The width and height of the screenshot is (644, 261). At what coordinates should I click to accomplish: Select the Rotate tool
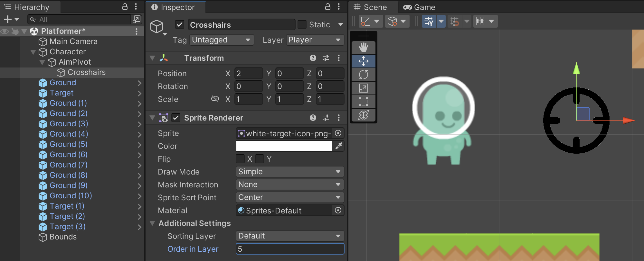point(363,75)
